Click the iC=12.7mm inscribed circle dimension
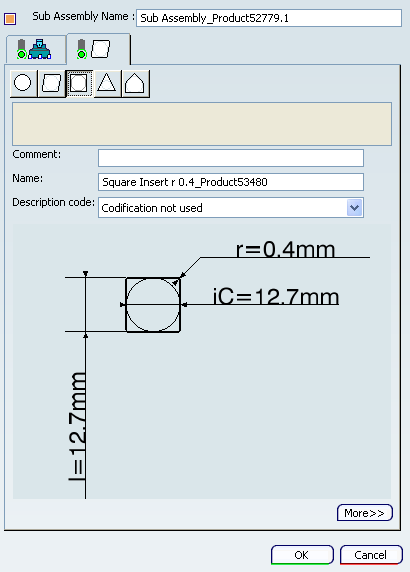The image size is (410, 572). [276, 296]
